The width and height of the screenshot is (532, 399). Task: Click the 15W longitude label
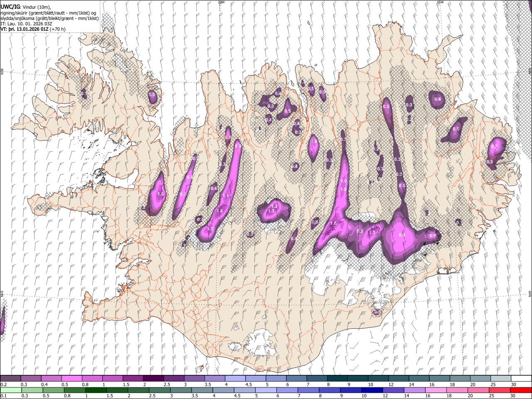coord(440,2)
